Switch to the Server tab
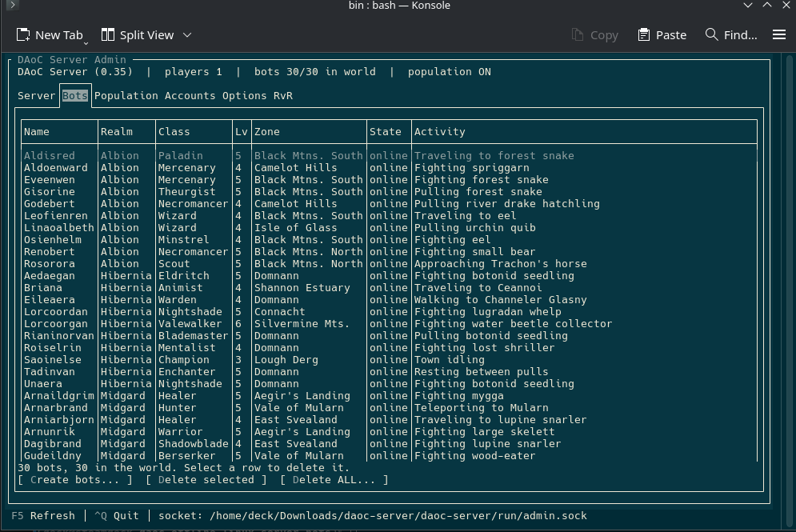Screen dimensions: 796x532 click(37, 96)
